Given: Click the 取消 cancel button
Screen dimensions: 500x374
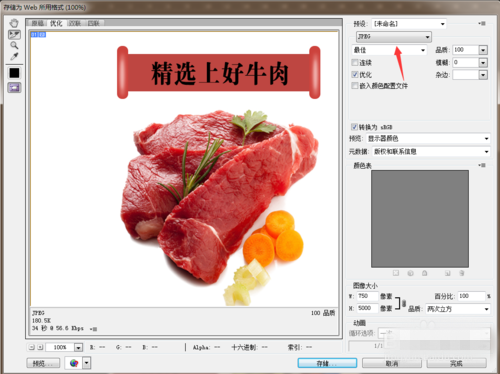Looking at the screenshot, I should 392,363.
